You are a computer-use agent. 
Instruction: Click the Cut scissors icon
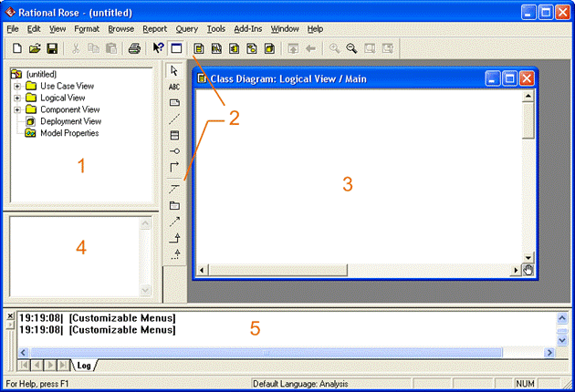coord(76,48)
